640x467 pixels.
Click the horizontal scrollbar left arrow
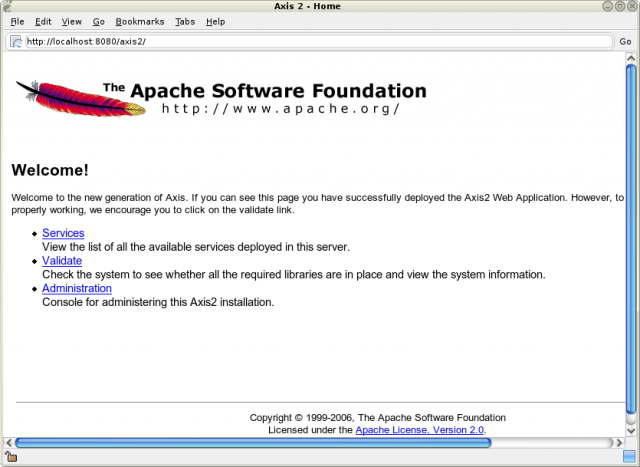click(9, 443)
